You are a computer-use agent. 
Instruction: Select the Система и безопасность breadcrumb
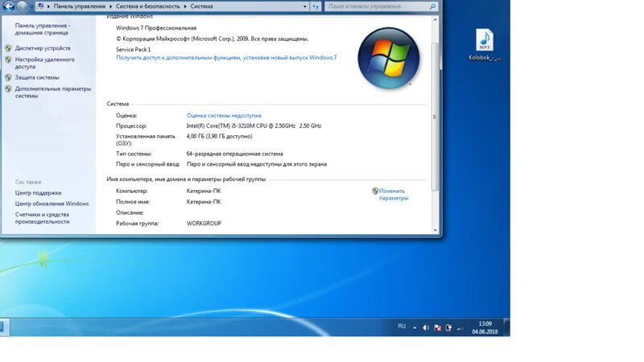coord(148,6)
